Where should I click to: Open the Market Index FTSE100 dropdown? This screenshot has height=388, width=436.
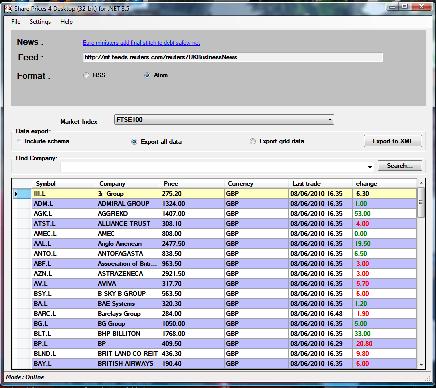[x=224, y=120]
